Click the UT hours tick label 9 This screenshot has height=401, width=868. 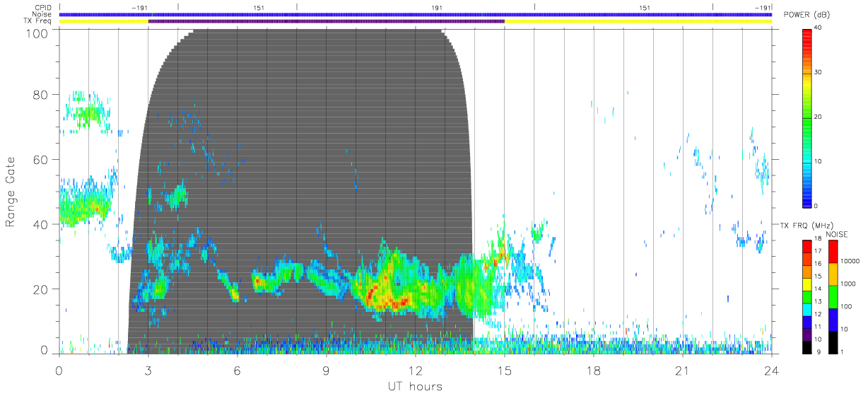(327, 370)
